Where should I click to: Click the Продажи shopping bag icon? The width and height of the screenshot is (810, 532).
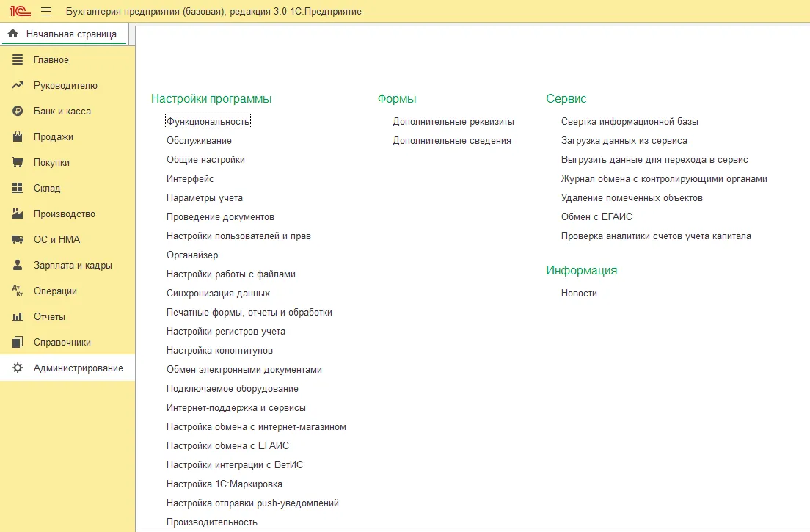tap(18, 136)
